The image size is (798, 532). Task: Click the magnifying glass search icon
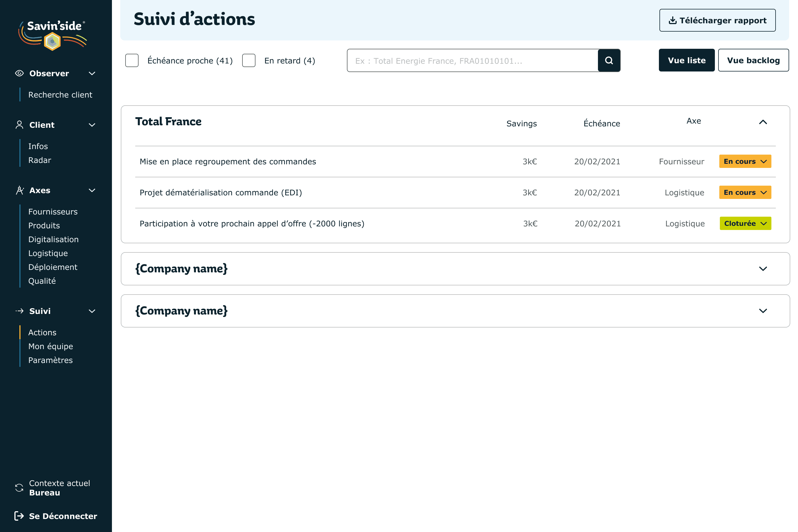pyautogui.click(x=609, y=60)
